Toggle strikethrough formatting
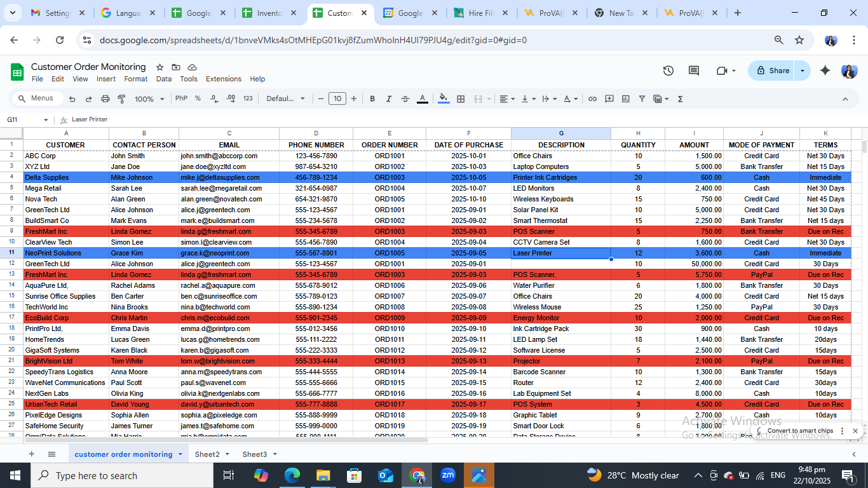This screenshot has width=868, height=488. coord(405,99)
